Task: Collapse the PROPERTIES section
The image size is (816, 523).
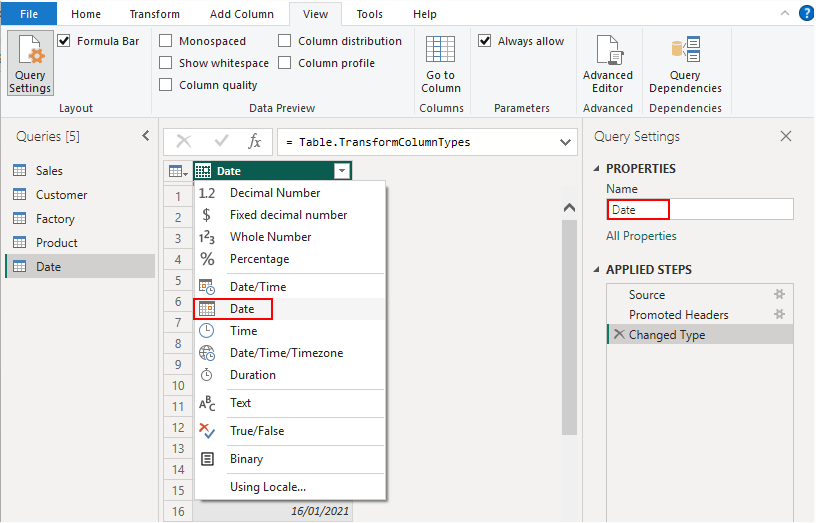Action: coord(596,169)
